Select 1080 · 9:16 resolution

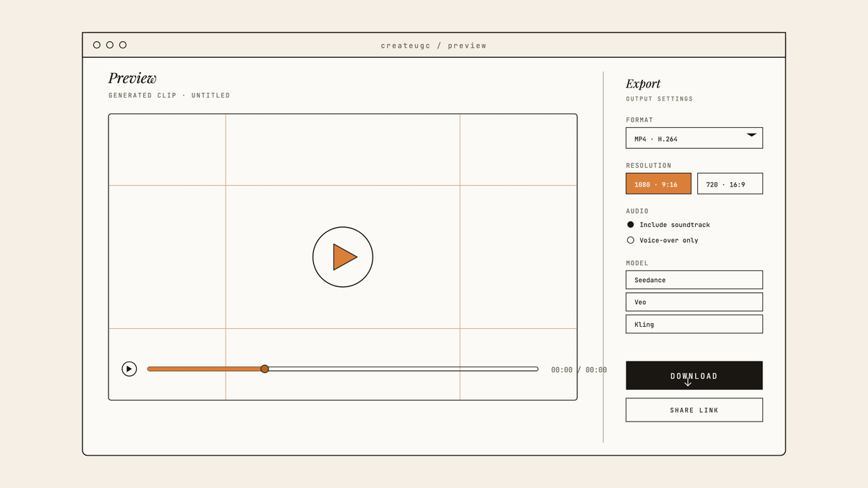click(658, 184)
